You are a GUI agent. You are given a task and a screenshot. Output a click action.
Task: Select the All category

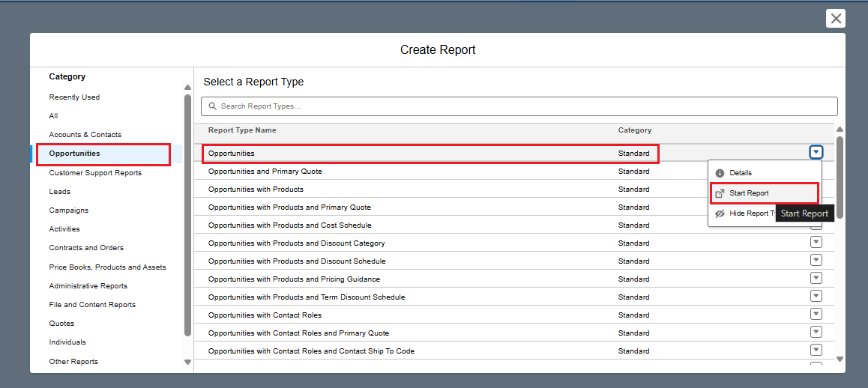[53, 115]
